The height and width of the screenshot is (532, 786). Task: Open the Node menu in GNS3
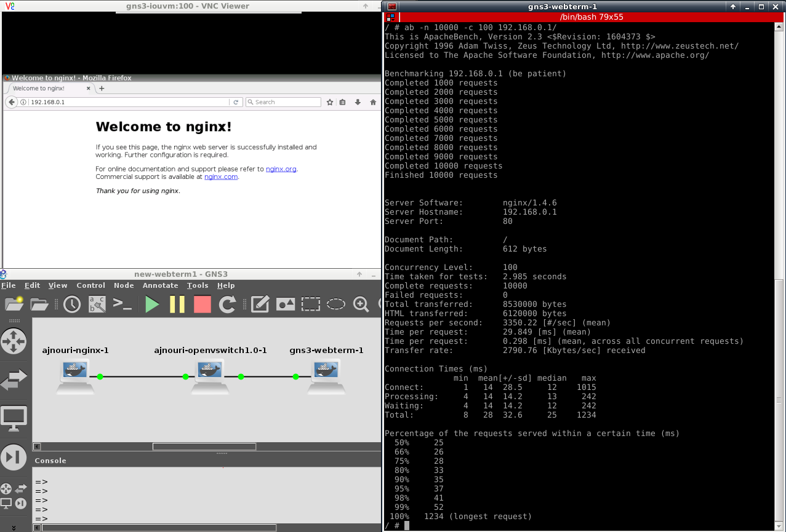pyautogui.click(x=124, y=285)
